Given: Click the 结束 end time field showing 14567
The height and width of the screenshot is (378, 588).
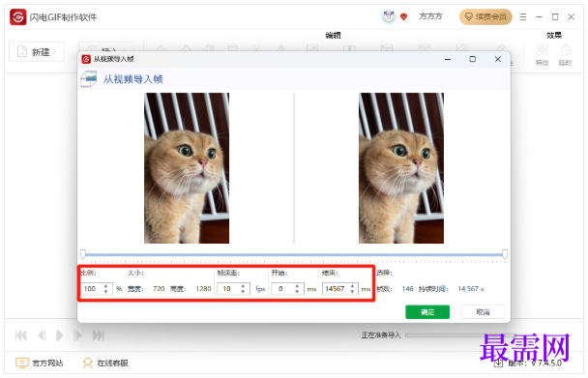Looking at the screenshot, I should click(336, 289).
